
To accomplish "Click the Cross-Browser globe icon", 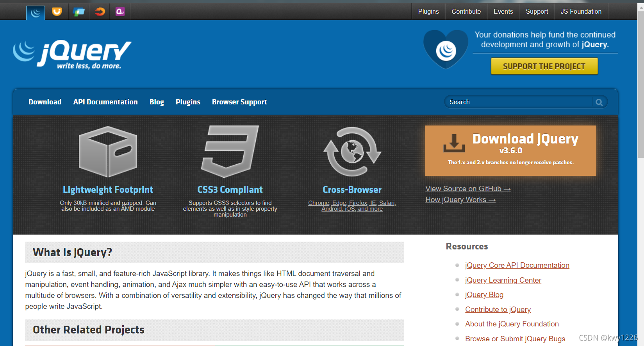I will pos(352,152).
